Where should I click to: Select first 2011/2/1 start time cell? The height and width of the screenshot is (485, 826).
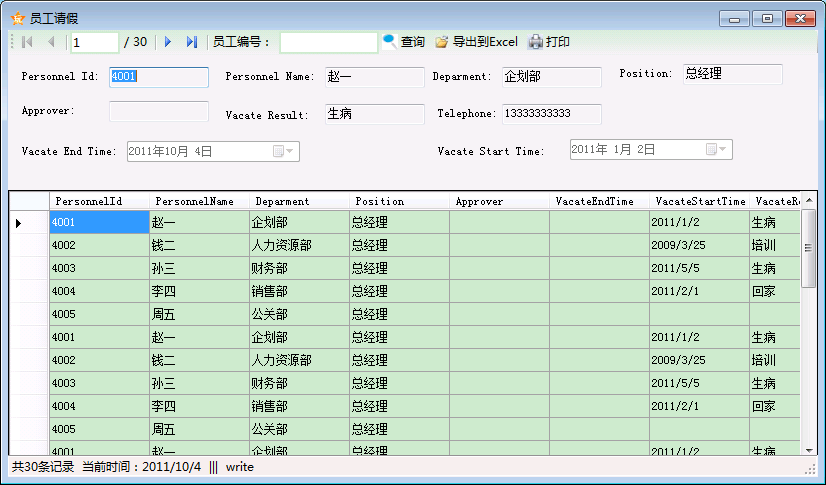coord(700,291)
